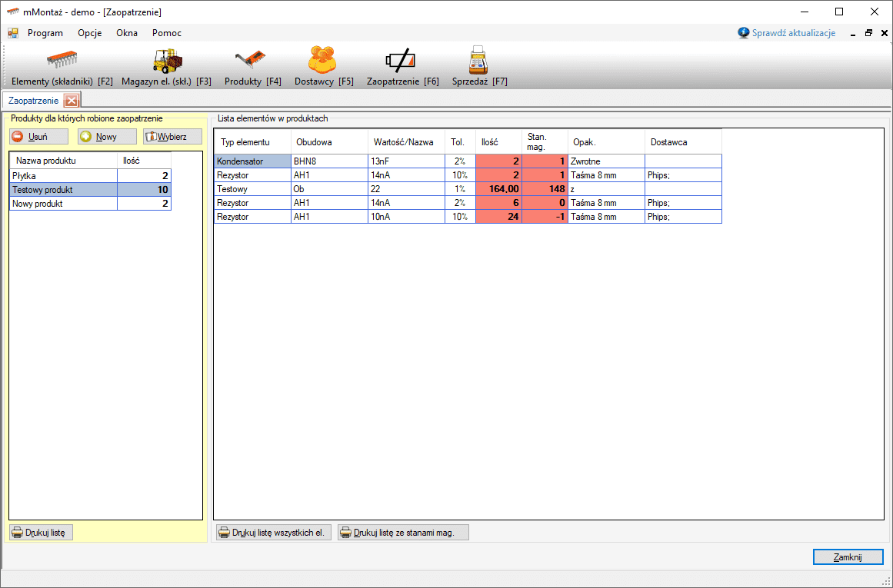893x588 pixels.
Task: Open Produkty circuit card icon
Action: [x=252, y=61]
